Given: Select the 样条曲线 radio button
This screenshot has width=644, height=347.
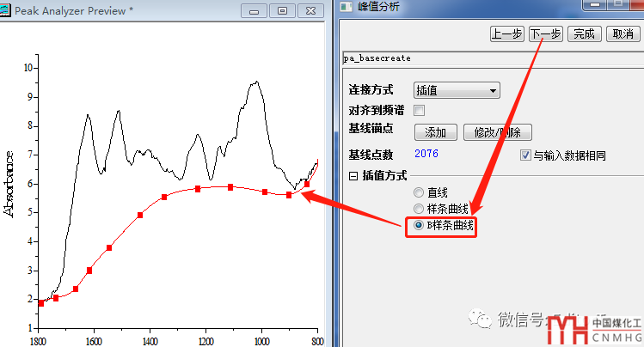Looking at the screenshot, I should (x=419, y=209).
